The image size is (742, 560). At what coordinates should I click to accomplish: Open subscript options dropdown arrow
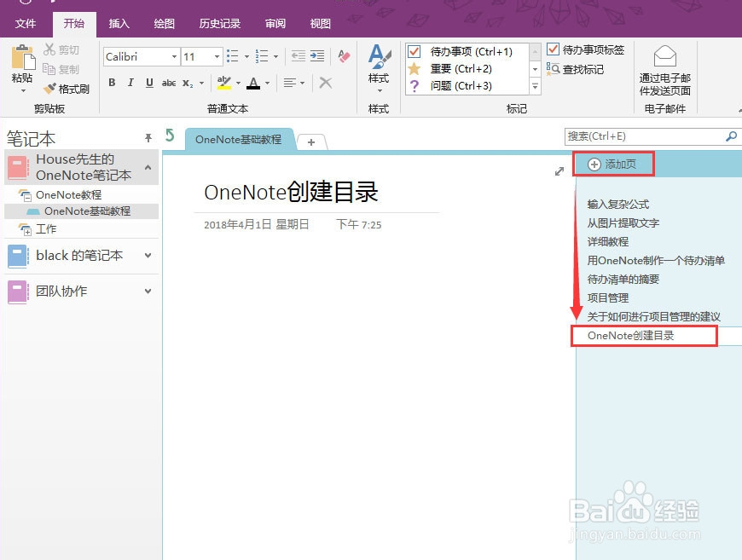pyautogui.click(x=201, y=84)
